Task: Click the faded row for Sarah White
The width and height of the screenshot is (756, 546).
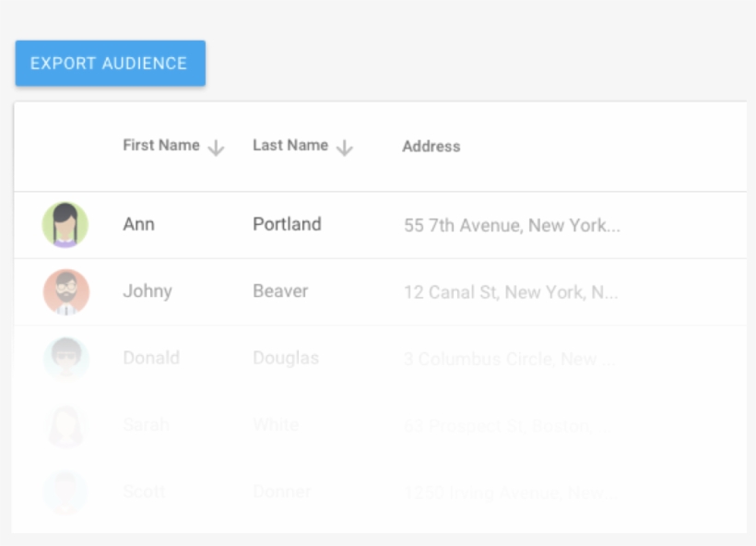Action: [x=369, y=424]
